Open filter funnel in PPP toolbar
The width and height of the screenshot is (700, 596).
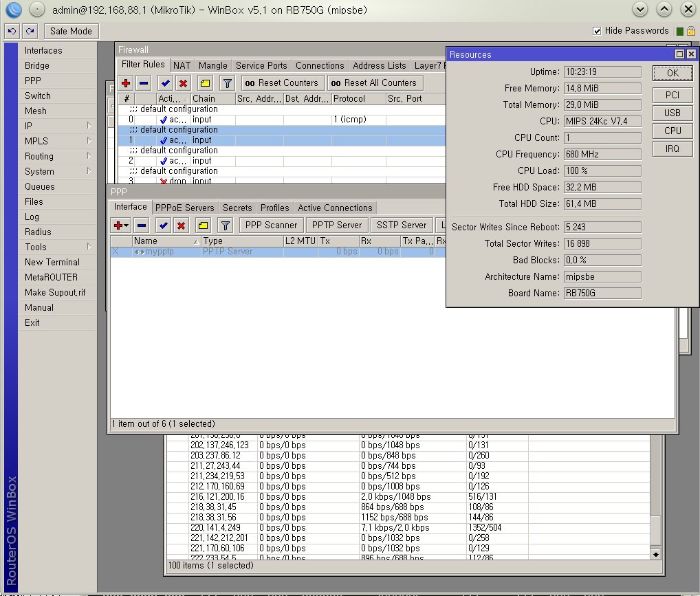pos(226,225)
